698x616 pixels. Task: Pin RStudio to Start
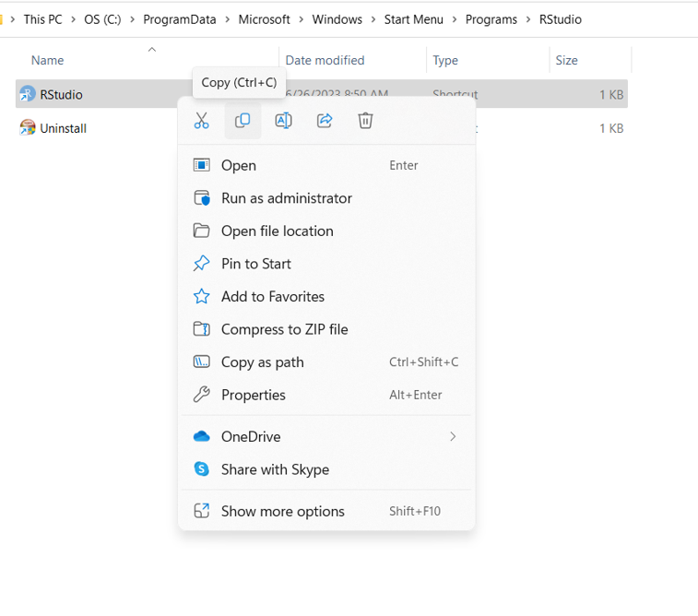(x=255, y=264)
